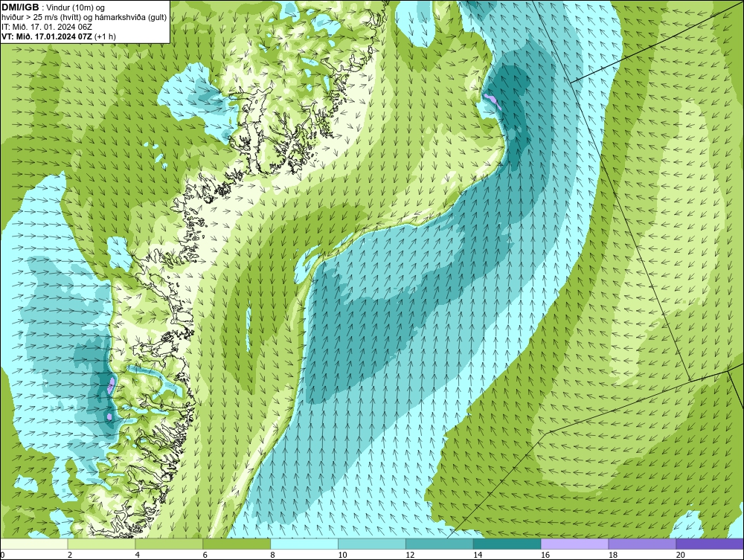Click legend label '14'

(478, 555)
